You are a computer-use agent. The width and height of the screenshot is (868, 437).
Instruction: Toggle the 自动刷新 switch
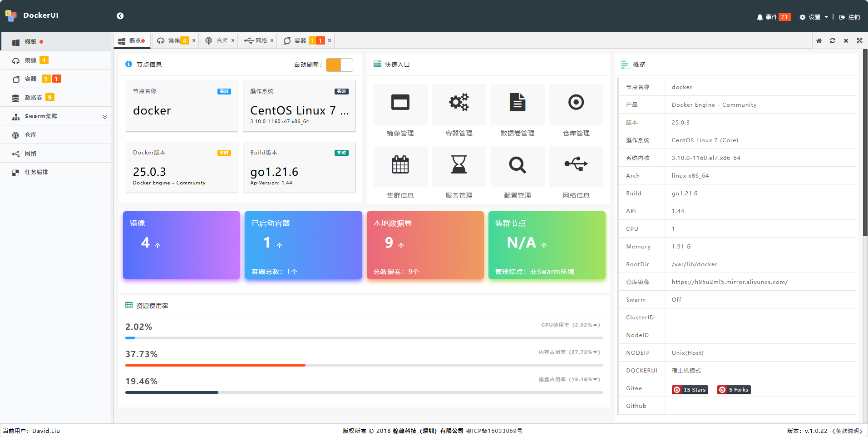click(339, 65)
